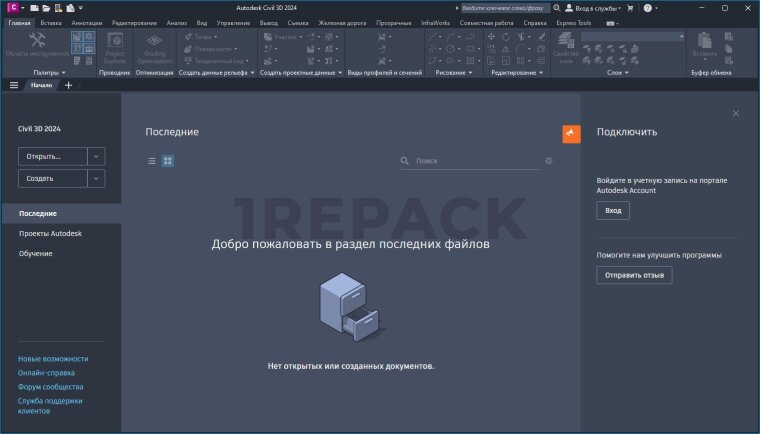Click the orange announcements megaphone icon
The image size is (760, 434).
(x=571, y=134)
